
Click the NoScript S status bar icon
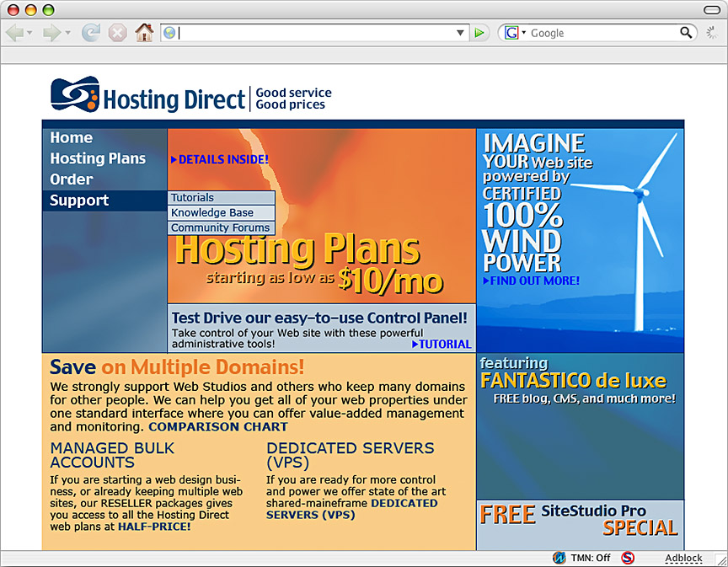(628, 558)
